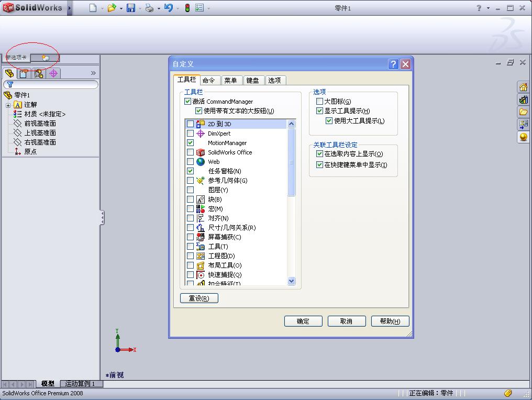532x400 pixels.
Task: Collapse the left panel handle
Action: (x=102, y=217)
